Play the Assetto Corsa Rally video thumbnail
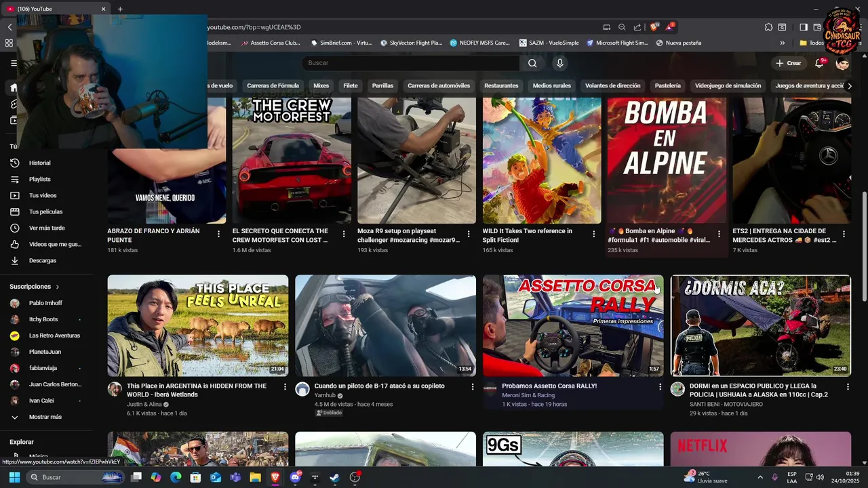The width and height of the screenshot is (868, 488). (x=573, y=325)
